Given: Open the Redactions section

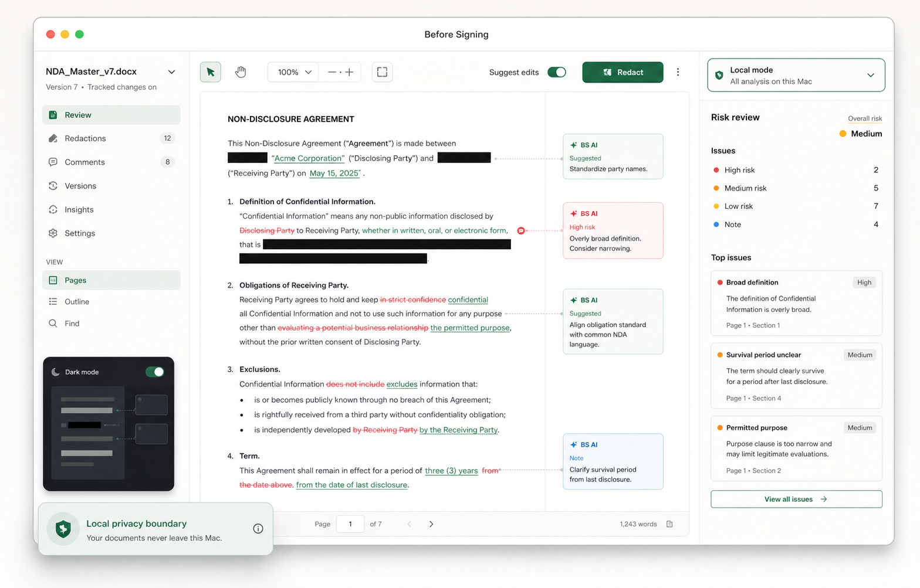Looking at the screenshot, I should click(111, 138).
